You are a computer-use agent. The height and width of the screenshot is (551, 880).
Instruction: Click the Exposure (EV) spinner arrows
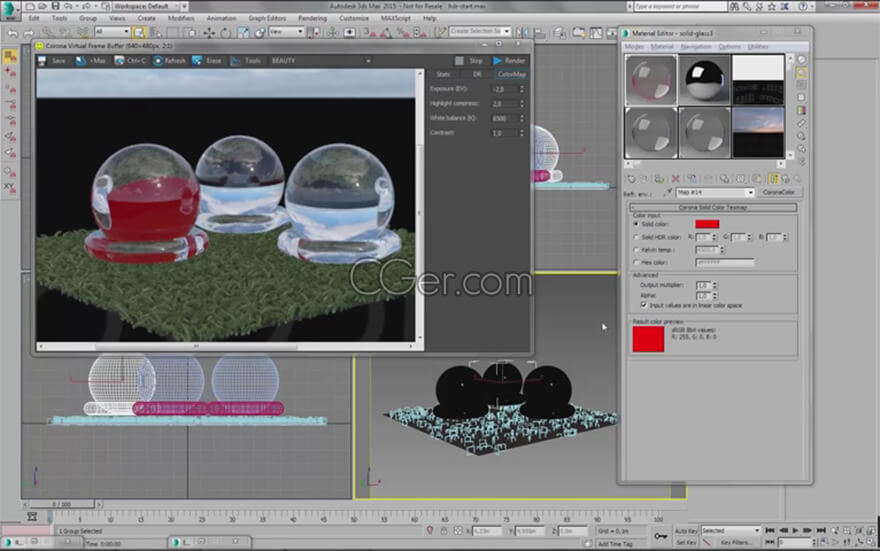pos(522,89)
